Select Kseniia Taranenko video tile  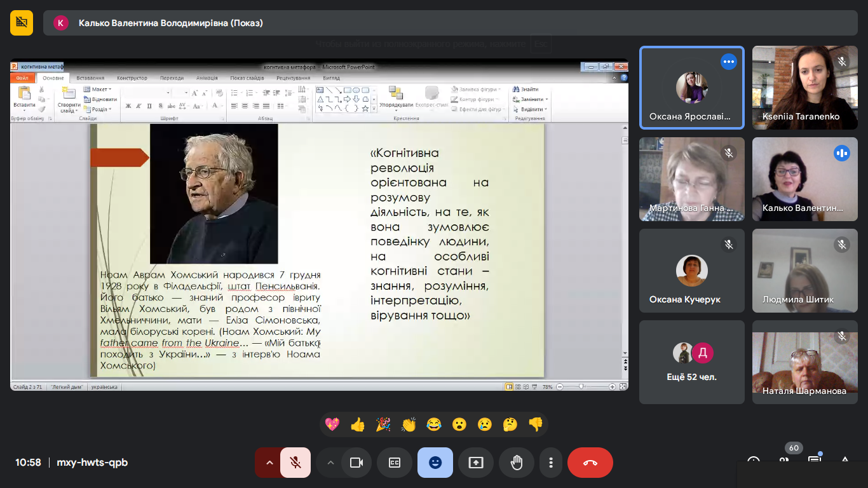pos(805,88)
